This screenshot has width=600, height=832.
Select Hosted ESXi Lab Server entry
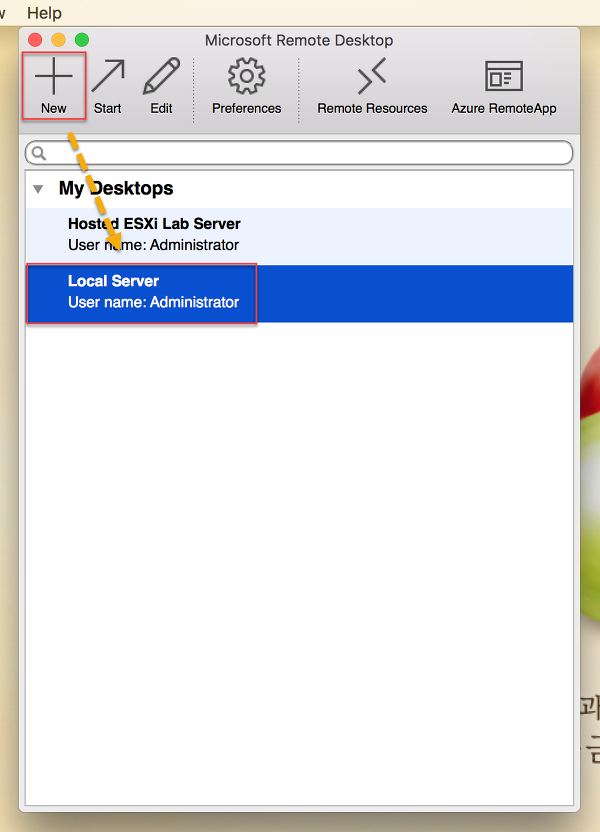pyautogui.click(x=300, y=235)
